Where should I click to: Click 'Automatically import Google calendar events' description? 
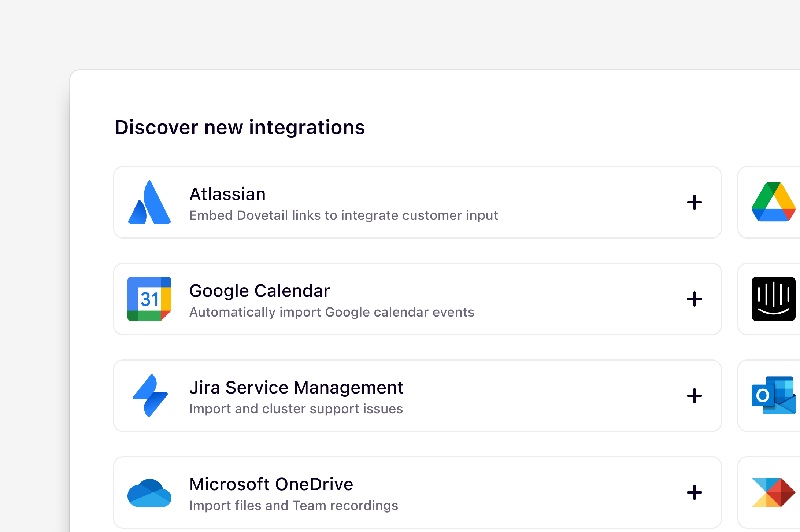pos(332,312)
